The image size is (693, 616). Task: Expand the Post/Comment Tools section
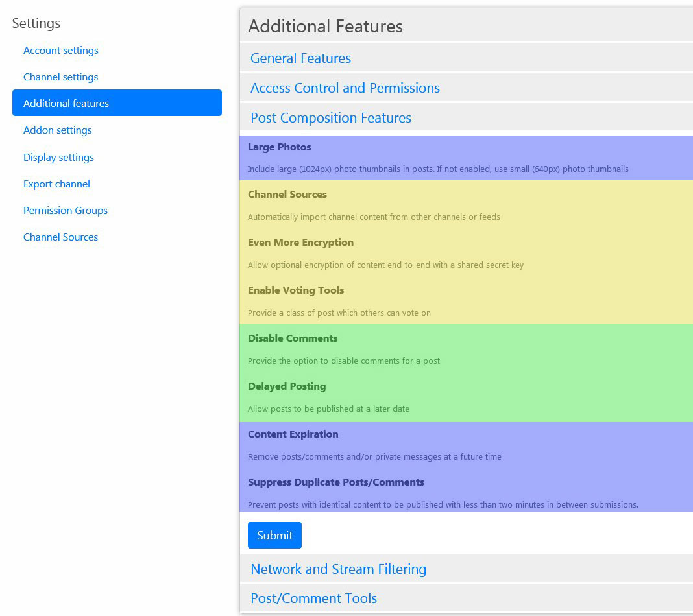313,598
